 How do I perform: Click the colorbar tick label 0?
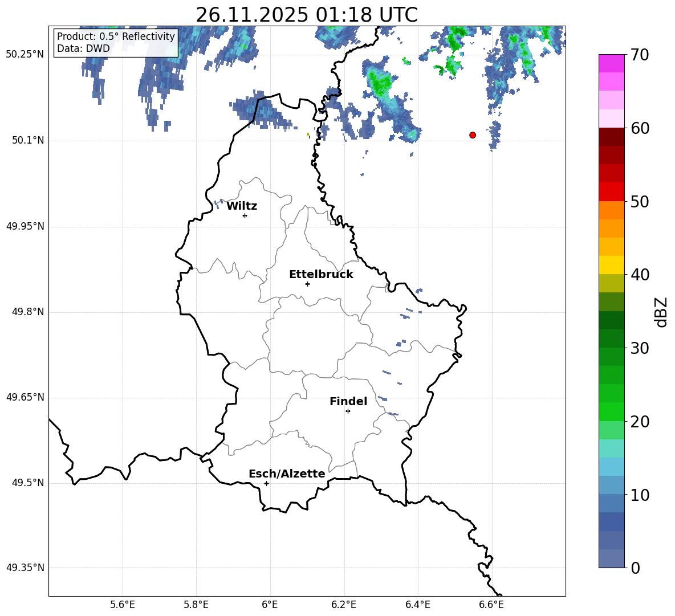pyautogui.click(x=636, y=568)
